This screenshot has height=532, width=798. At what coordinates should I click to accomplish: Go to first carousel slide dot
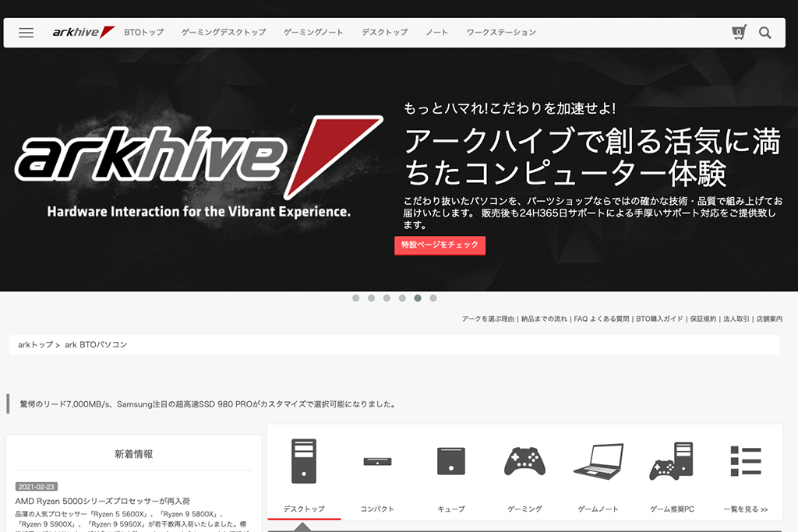(x=355, y=298)
